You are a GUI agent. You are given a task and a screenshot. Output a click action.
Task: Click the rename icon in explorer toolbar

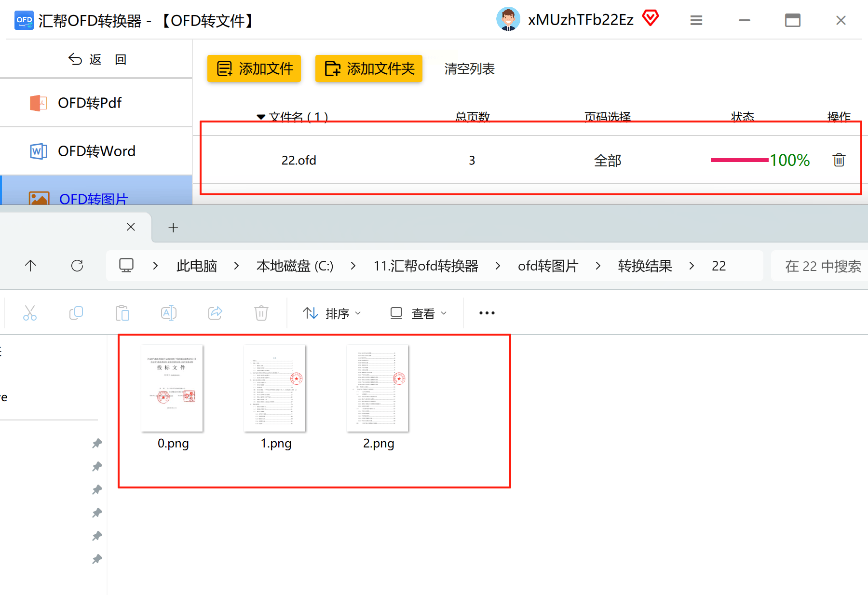coord(169,313)
